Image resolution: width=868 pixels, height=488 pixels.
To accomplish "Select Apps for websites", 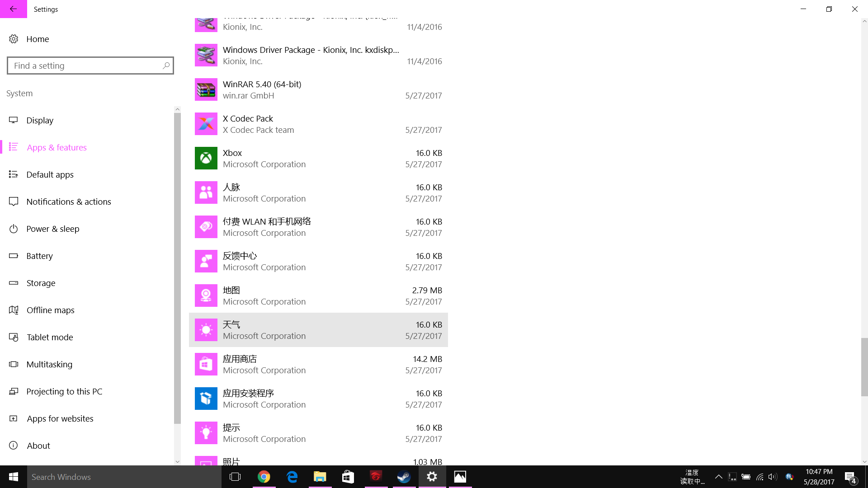I will click(87, 418).
